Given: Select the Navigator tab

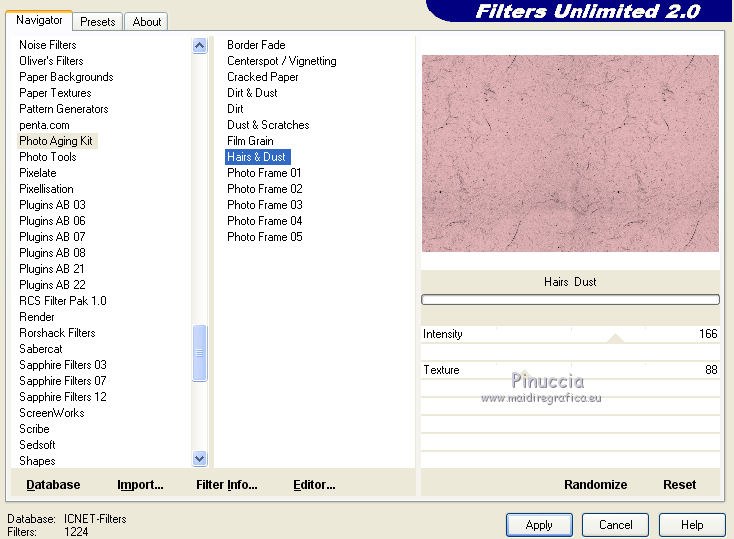Looking at the screenshot, I should 39,20.
